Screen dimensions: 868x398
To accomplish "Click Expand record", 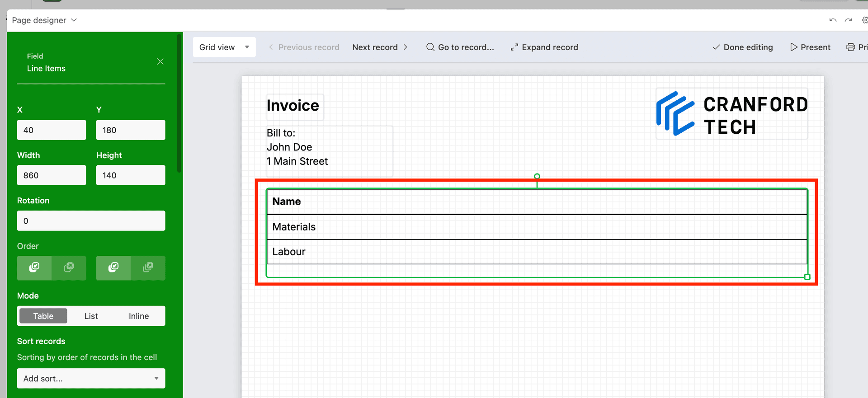I will [544, 47].
